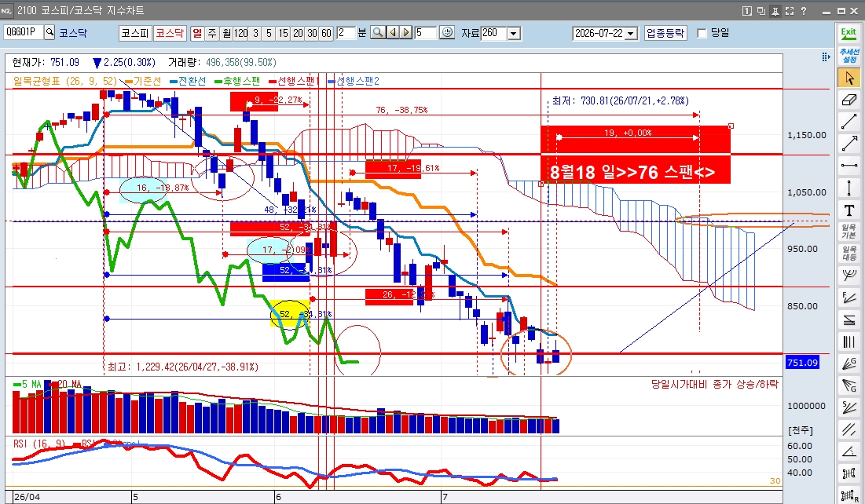Click the QGG01P code input field

click(24, 32)
